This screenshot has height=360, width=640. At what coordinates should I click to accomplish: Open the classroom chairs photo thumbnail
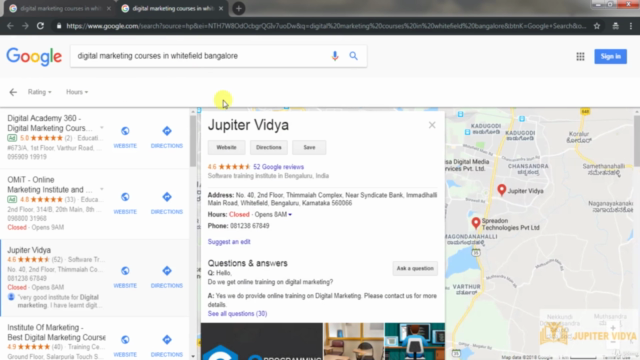coord(353,342)
